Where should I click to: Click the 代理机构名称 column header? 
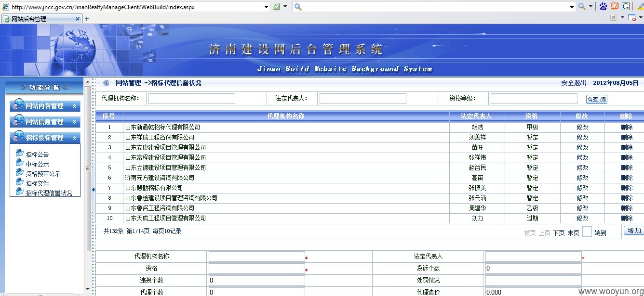(286, 116)
